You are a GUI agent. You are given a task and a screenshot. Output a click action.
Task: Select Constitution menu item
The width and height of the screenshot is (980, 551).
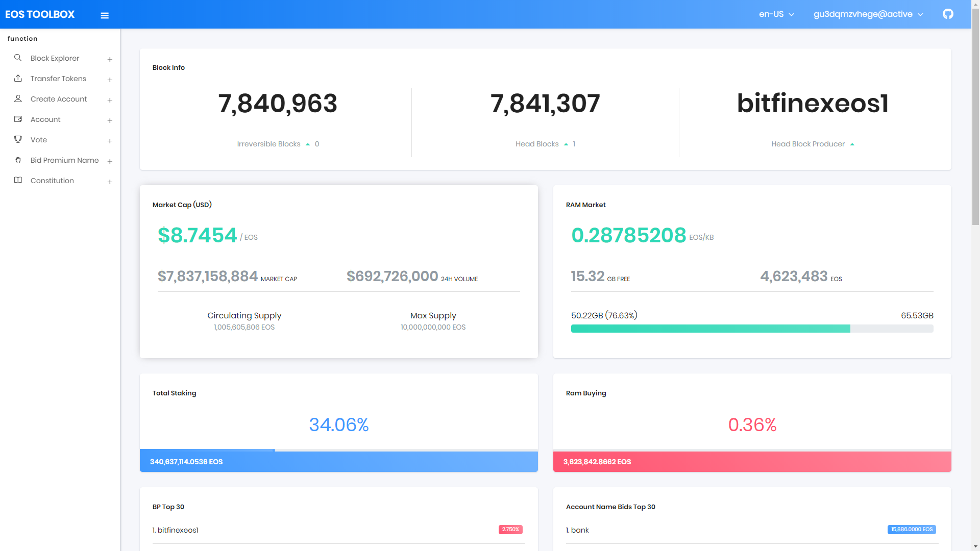click(x=52, y=181)
